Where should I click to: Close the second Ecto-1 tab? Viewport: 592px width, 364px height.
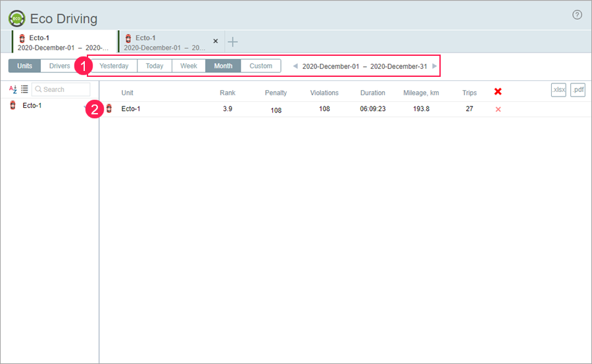[x=215, y=41]
